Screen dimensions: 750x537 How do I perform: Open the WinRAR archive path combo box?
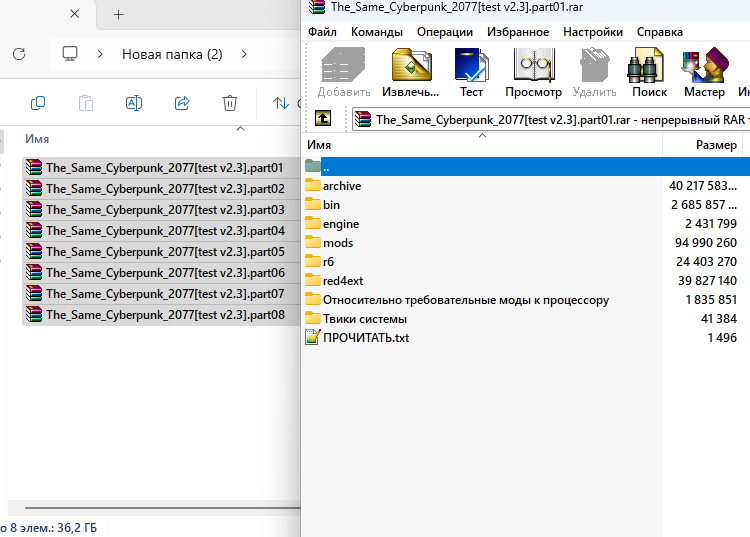click(x=550, y=120)
